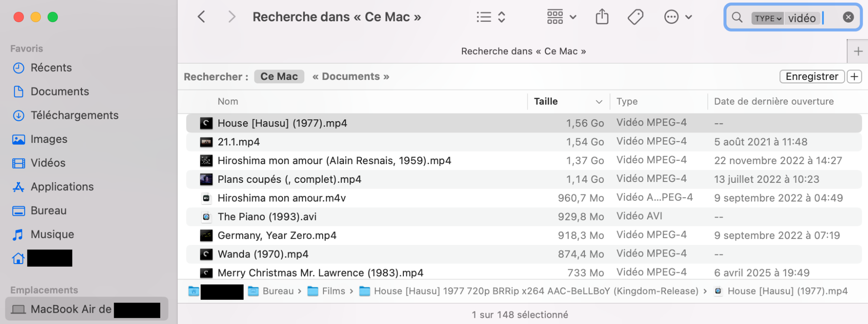868x324 pixels.
Task: Select MacBook Air under Emplacements
Action: tap(86, 309)
